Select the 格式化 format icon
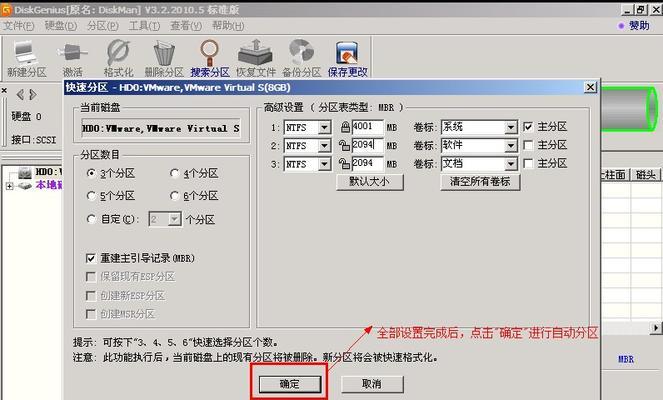663x400 pixels. tap(118, 59)
